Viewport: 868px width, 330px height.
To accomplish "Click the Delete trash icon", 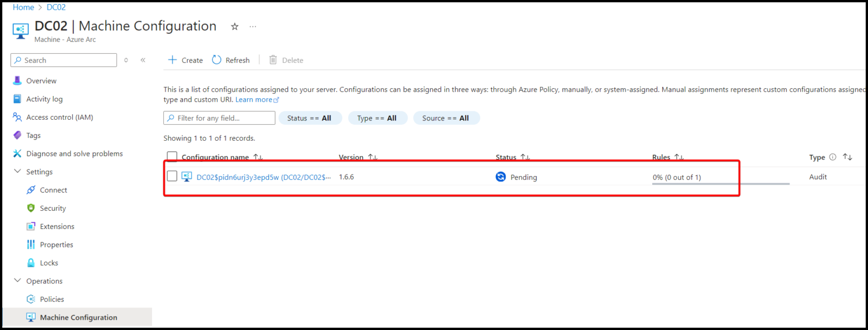I will tap(273, 60).
